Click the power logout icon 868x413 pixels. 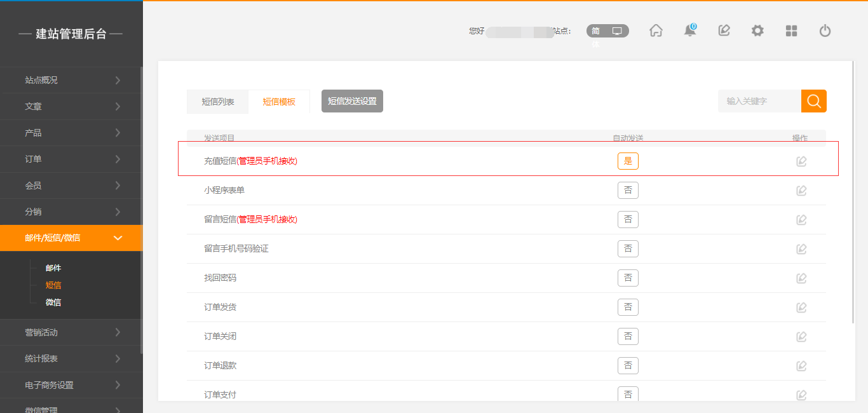(825, 30)
